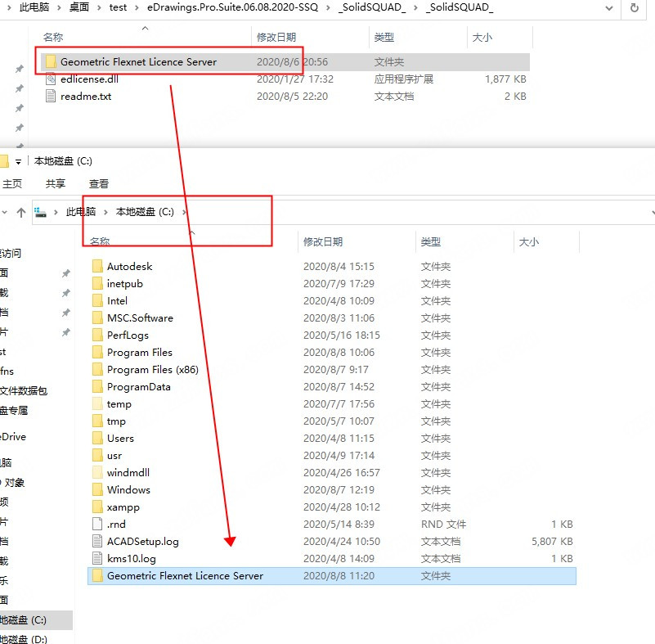Select the ProgramData folder
Image resolution: width=655 pixels, height=644 pixels.
334,386
